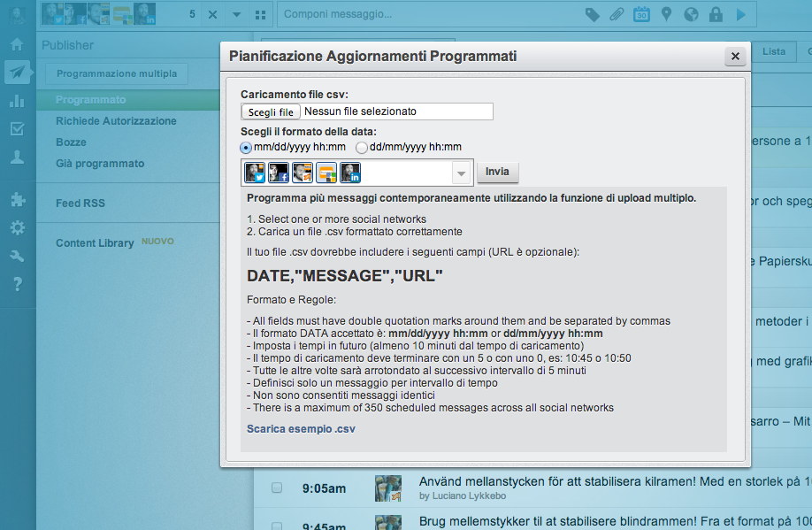The image size is (812, 530).
Task: Open the Settings gear icon
Action: pos(18,227)
